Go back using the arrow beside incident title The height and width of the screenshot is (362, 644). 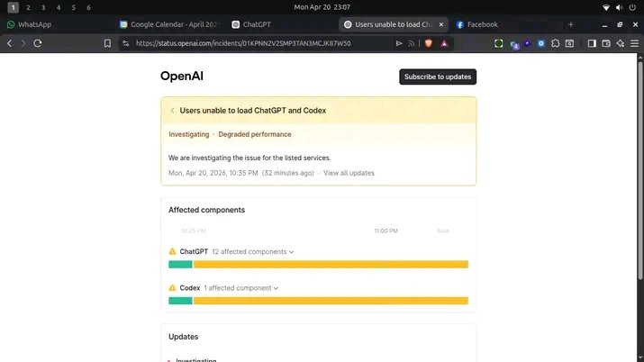pos(173,111)
